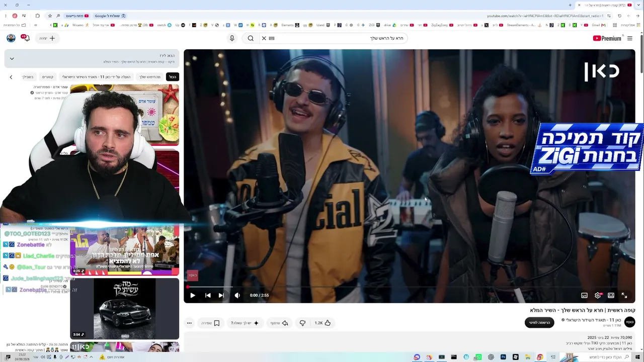The width and height of the screenshot is (644, 362).
Task: Play the video with the play button
Action: 192,296
